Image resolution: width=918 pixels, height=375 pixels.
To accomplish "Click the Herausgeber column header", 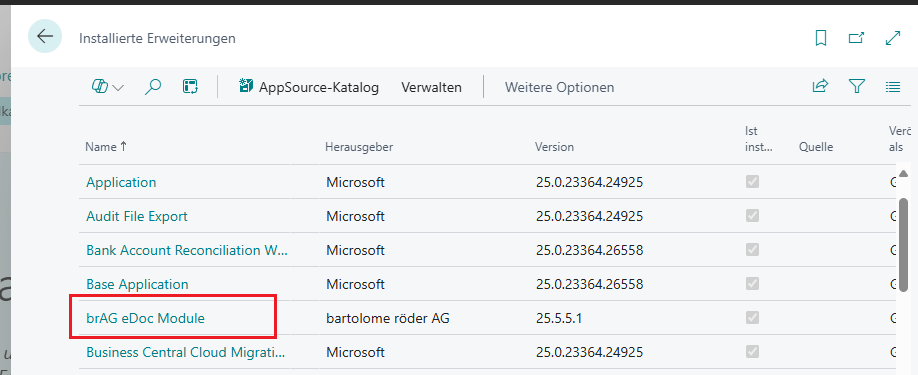I will tap(359, 147).
